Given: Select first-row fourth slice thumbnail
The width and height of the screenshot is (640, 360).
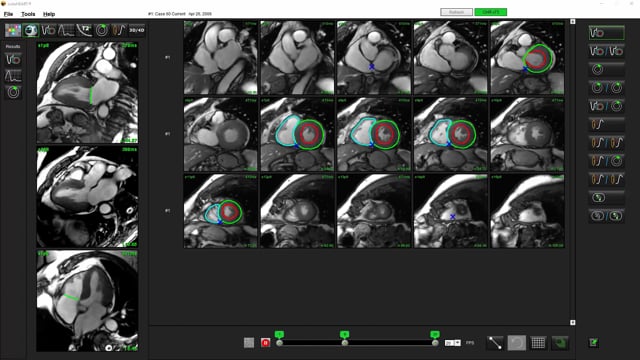Looking at the screenshot, I should click(x=451, y=58).
